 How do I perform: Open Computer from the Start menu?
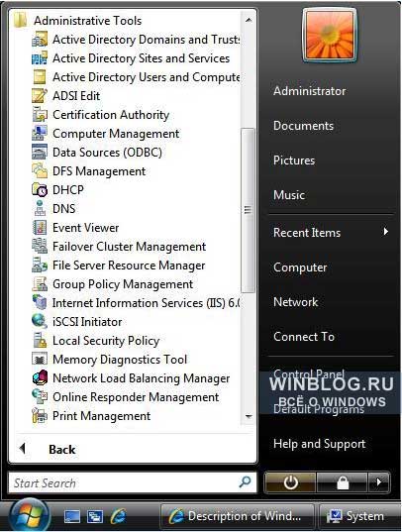(x=300, y=267)
